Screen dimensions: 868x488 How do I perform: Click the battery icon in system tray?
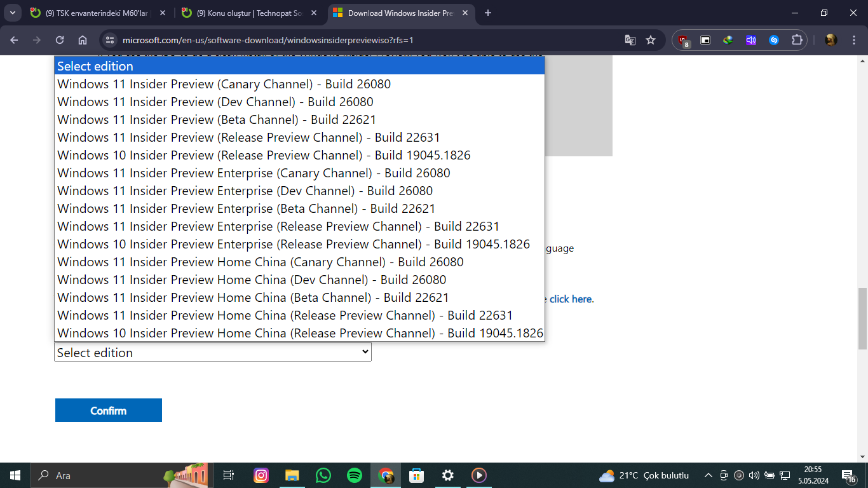pyautogui.click(x=770, y=475)
